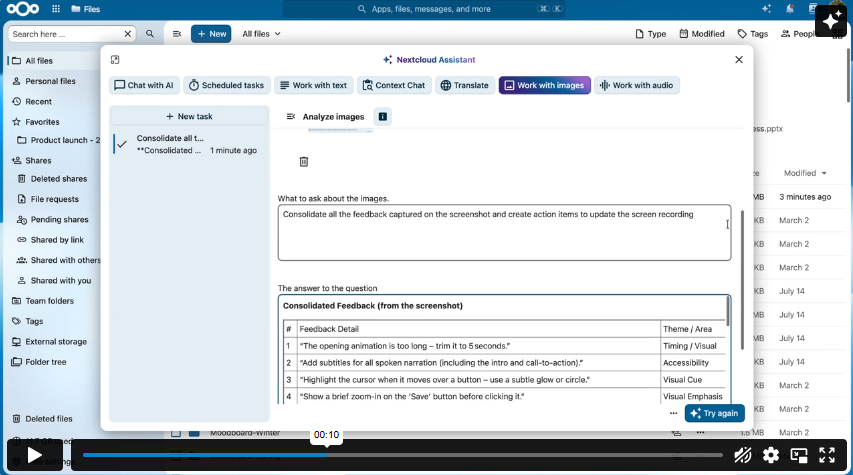Sort file list by Modified column

(x=805, y=173)
